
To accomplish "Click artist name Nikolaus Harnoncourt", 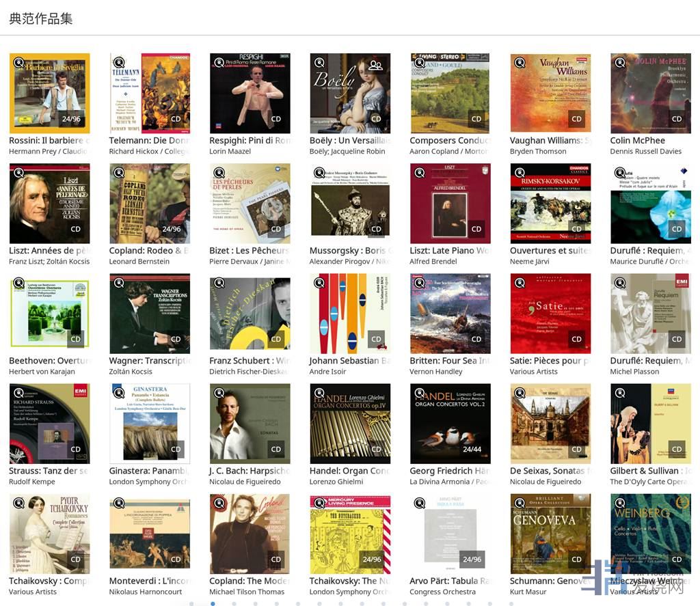I will pyautogui.click(x=146, y=592).
